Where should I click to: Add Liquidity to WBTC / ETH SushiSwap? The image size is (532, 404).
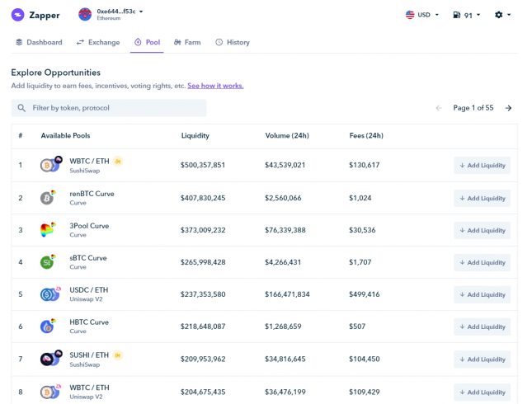coord(483,165)
